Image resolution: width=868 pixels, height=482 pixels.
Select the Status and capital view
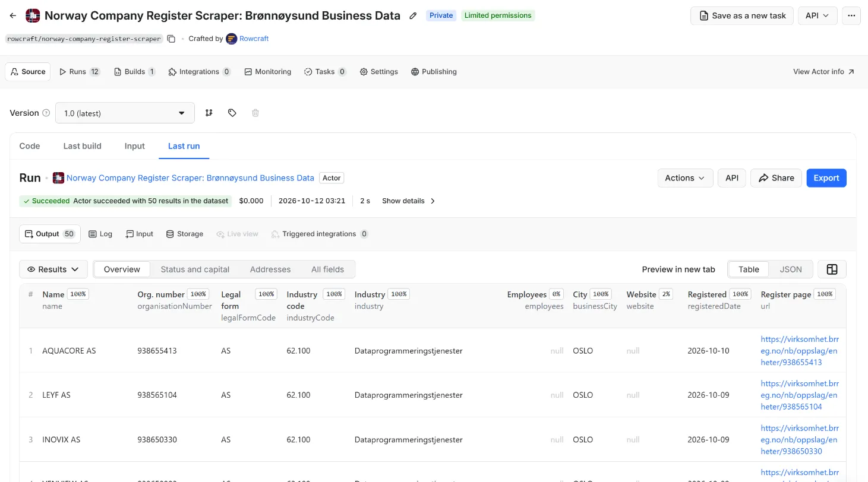click(195, 269)
